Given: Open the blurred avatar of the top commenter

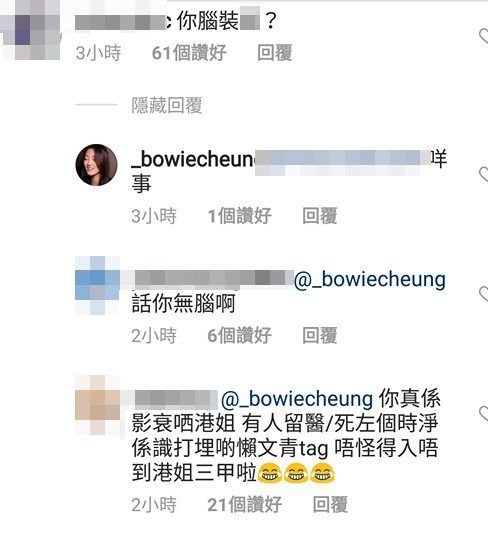Looking at the screenshot, I should click(x=30, y=31).
